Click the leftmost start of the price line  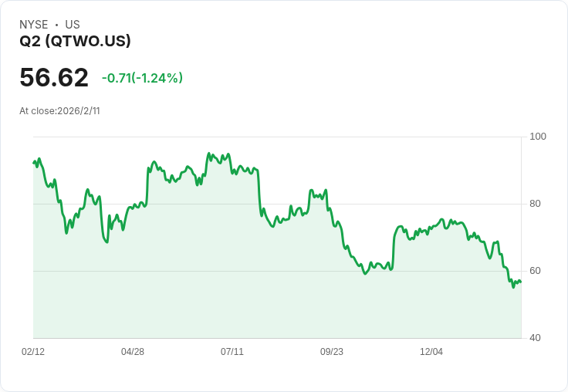coord(33,162)
